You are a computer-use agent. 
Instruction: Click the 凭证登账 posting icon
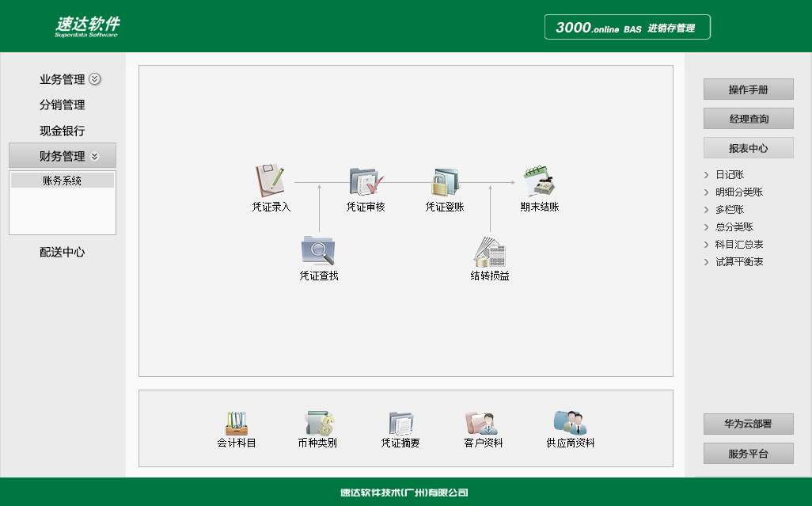click(x=444, y=184)
